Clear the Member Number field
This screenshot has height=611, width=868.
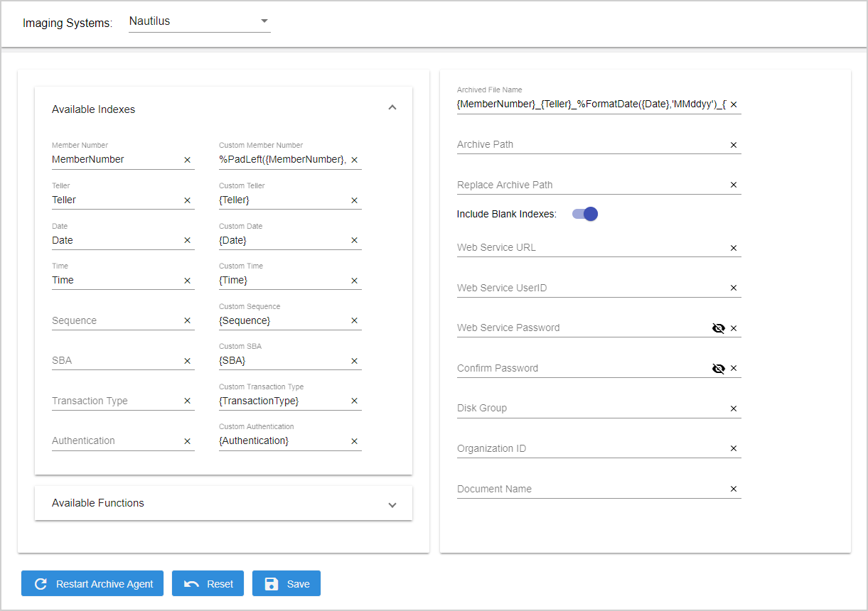pos(188,160)
